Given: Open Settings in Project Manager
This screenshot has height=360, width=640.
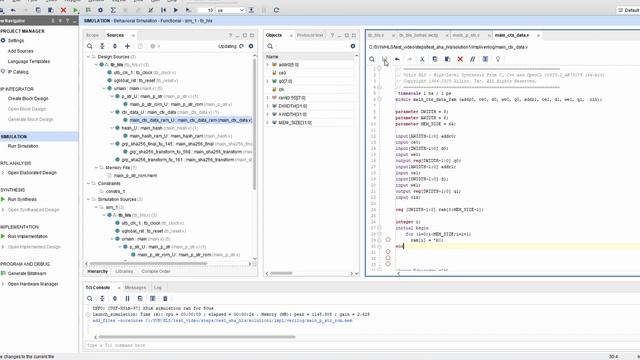Looking at the screenshot, I should [16, 40].
